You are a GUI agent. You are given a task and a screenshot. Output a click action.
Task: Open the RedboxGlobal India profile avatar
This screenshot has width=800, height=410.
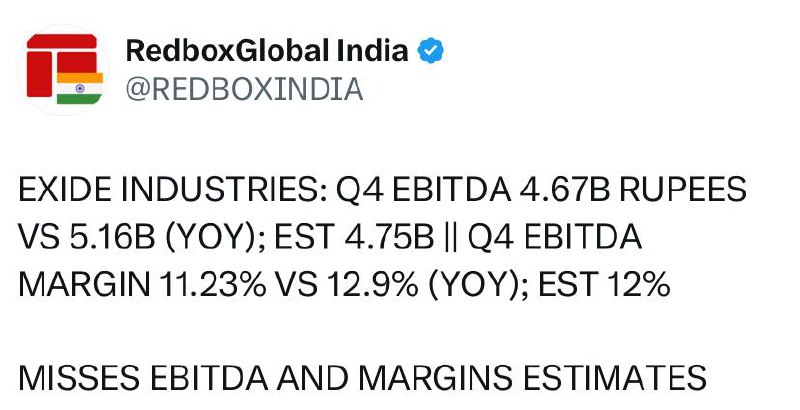click(63, 70)
